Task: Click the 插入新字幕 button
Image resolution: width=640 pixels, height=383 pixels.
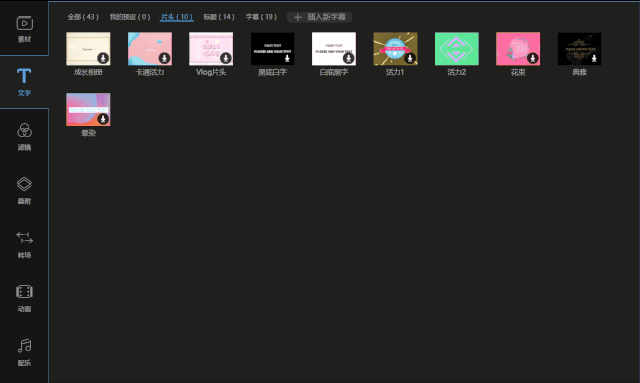Action: click(x=320, y=17)
